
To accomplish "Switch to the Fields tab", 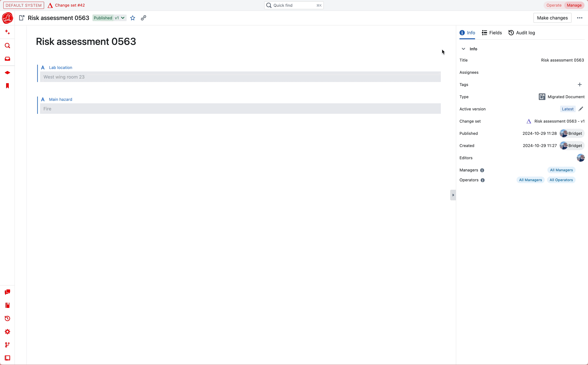I will [492, 33].
